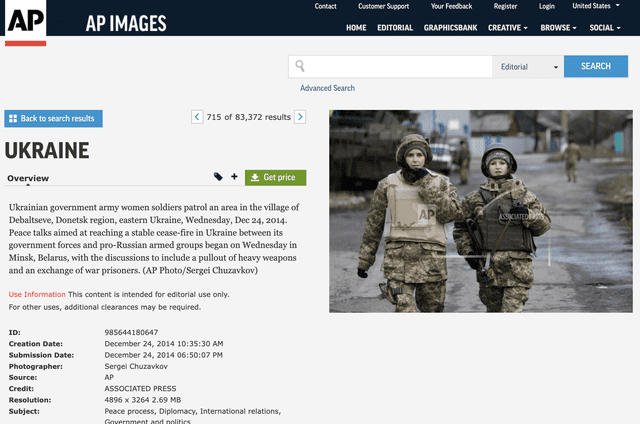Focus the search text field

(x=390, y=67)
